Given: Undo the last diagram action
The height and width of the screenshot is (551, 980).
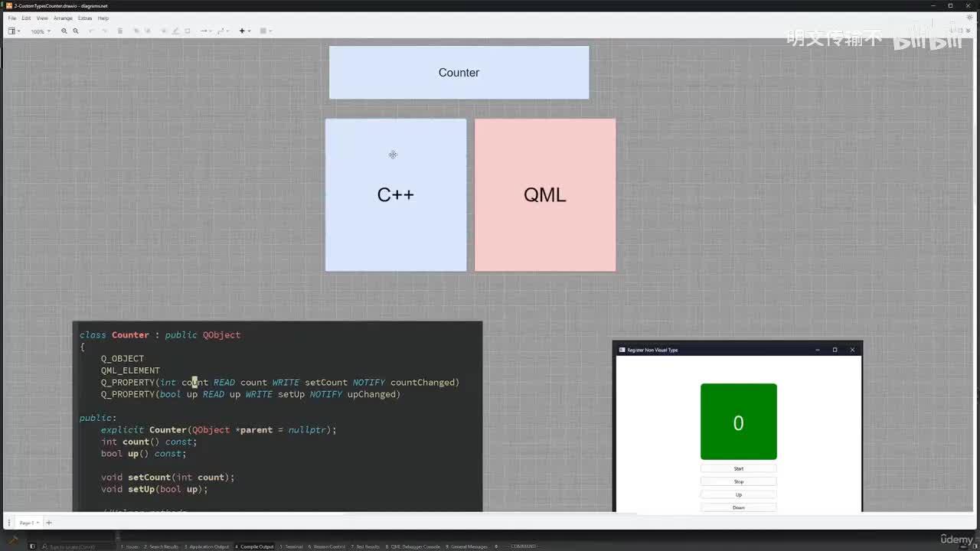Looking at the screenshot, I should pyautogui.click(x=92, y=31).
